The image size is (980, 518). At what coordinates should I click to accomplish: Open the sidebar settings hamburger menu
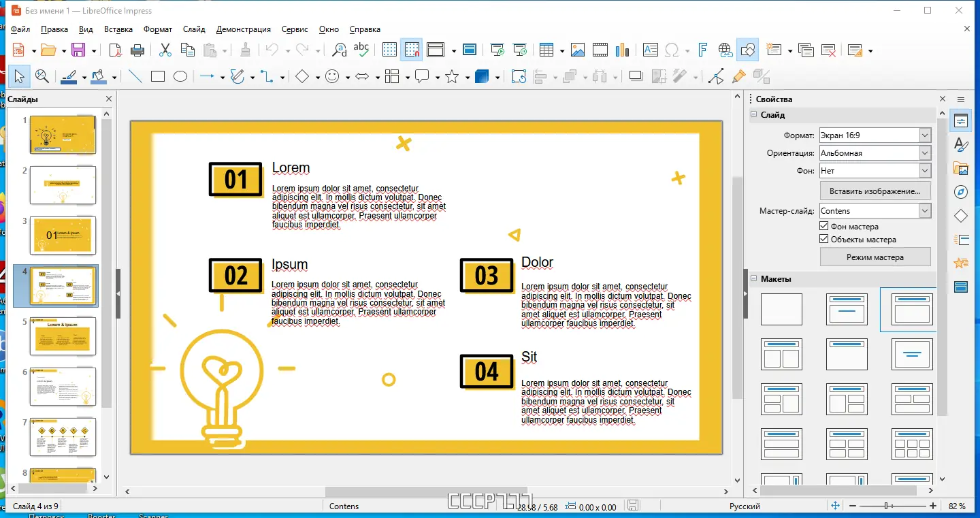[x=961, y=99]
